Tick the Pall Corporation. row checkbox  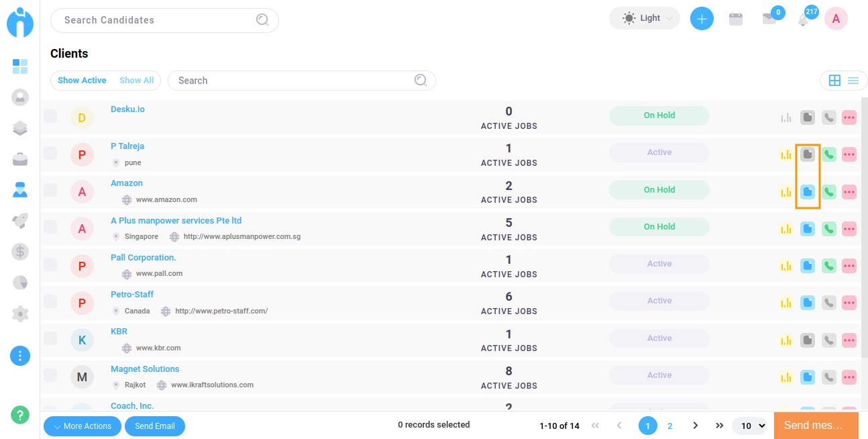[50, 264]
